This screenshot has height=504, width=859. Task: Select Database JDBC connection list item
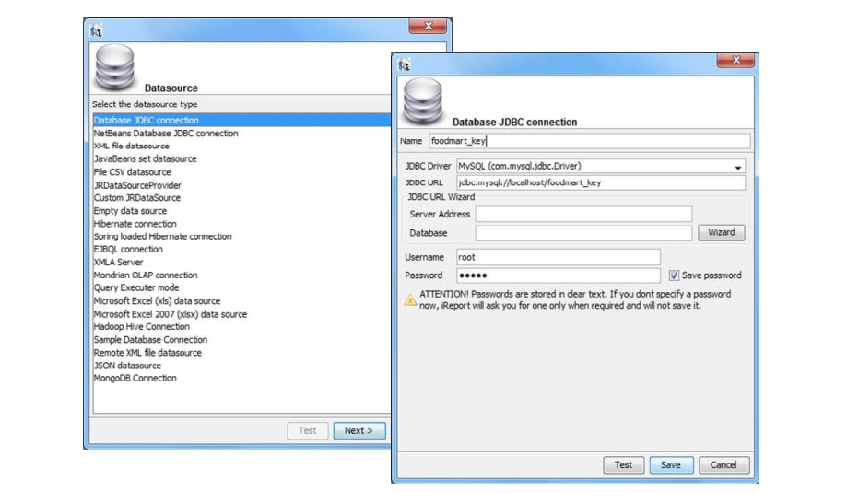241,120
